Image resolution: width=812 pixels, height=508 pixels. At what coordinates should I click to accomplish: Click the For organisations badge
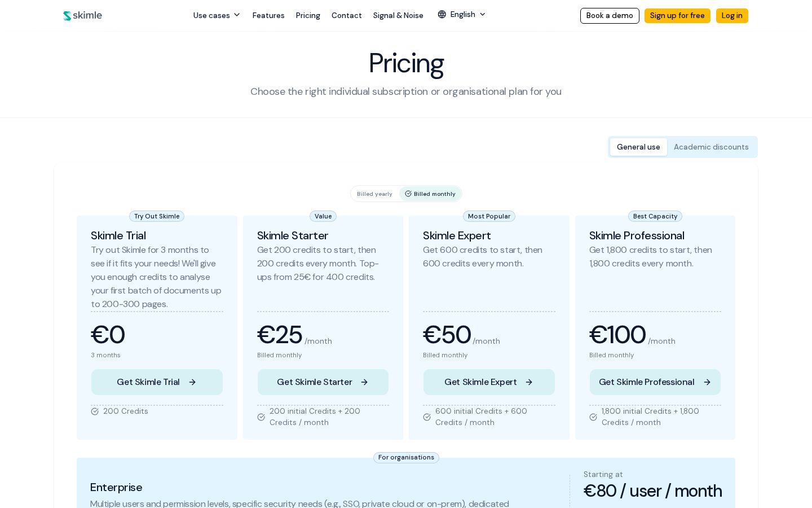pos(406,458)
